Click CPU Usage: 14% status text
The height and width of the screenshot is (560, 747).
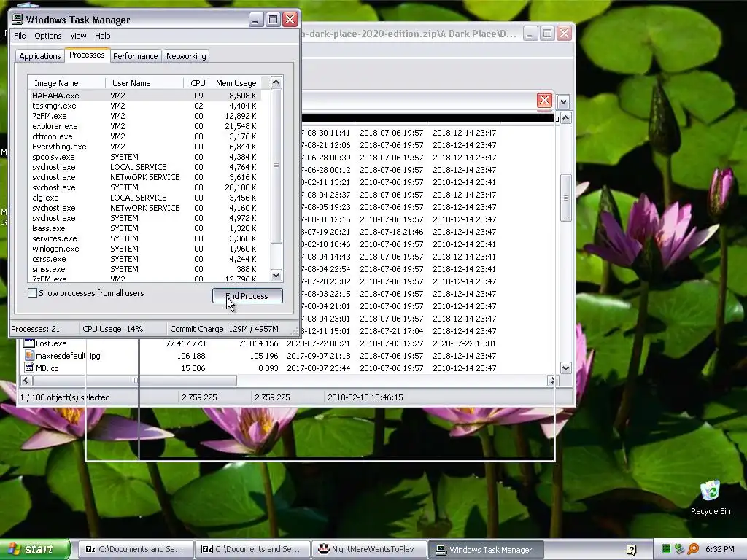(112, 329)
